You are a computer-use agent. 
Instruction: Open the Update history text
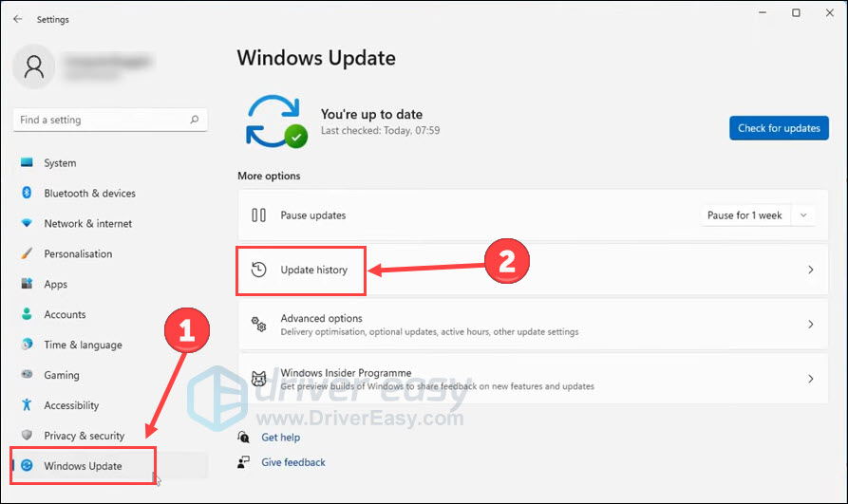[x=313, y=270]
